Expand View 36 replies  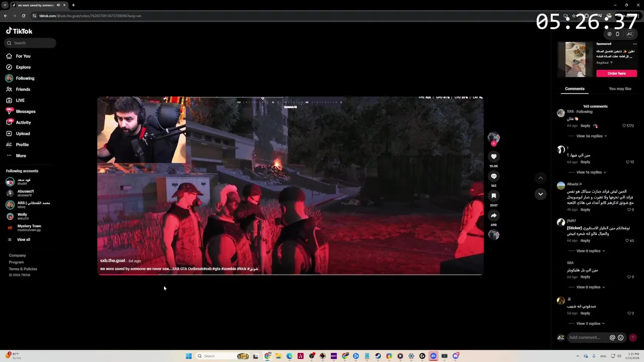pos(591,136)
